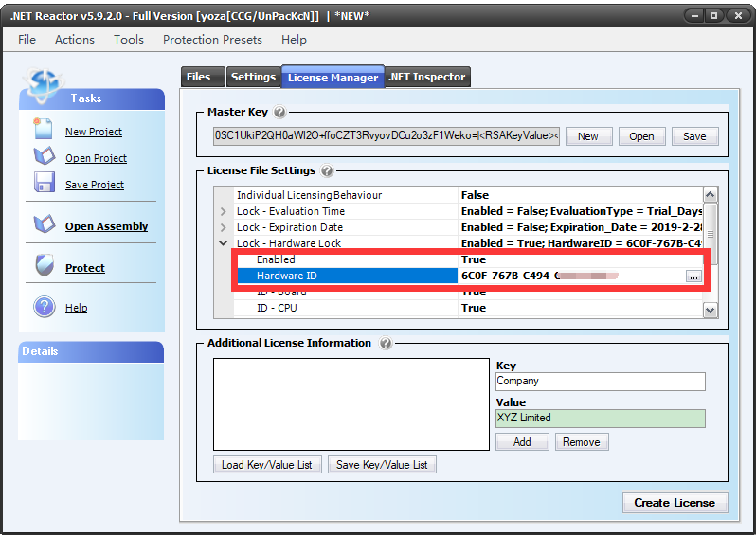This screenshot has height=535, width=756.
Task: Click the blue Help question mark icon
Action: click(45, 307)
